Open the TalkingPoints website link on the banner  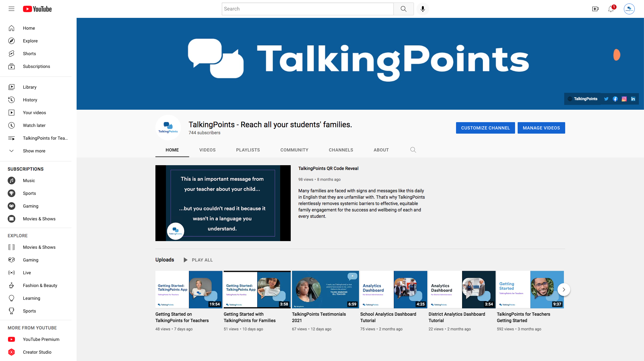(582, 99)
